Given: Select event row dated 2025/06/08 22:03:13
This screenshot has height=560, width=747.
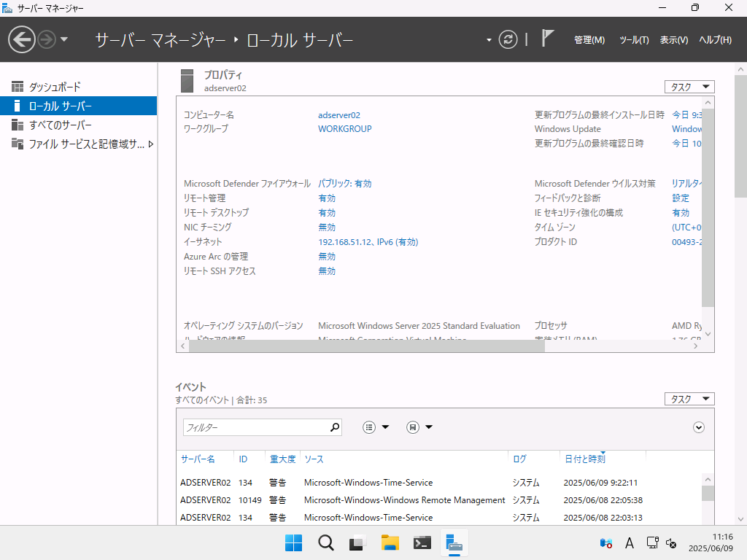Looking at the screenshot, I should tap(438, 518).
